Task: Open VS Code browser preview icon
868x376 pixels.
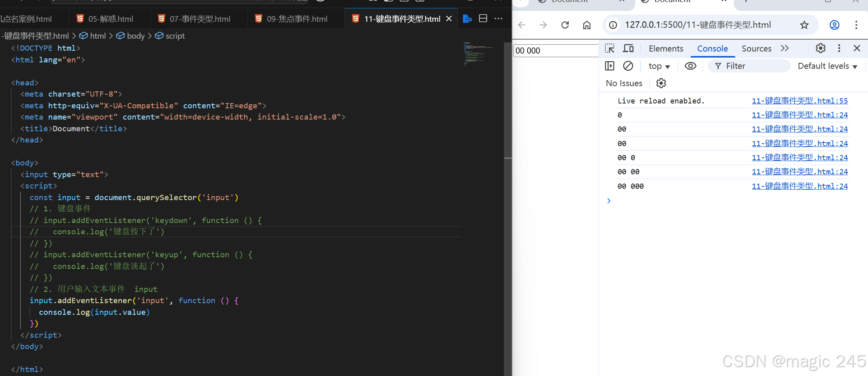Action: coord(467,19)
